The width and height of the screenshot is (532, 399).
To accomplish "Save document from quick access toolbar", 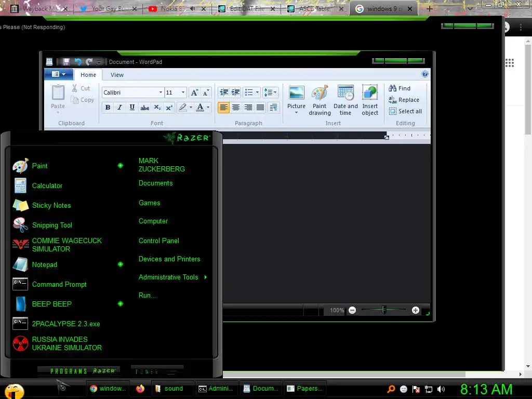I will click(x=66, y=62).
